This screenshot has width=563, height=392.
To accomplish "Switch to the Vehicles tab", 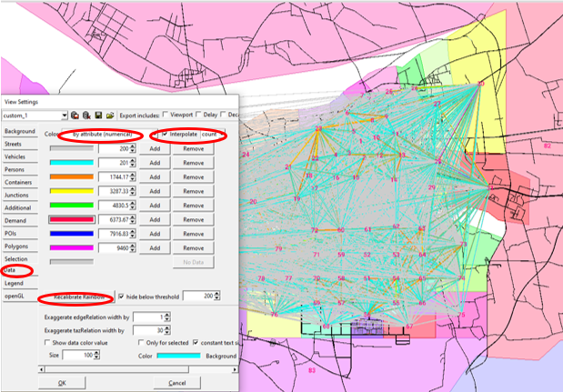I will [x=15, y=156].
